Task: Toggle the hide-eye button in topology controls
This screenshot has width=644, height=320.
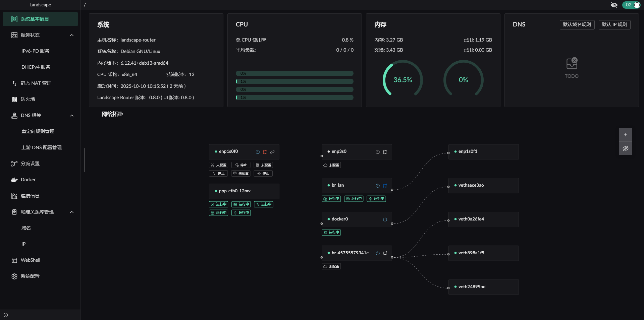Action: pyautogui.click(x=625, y=148)
